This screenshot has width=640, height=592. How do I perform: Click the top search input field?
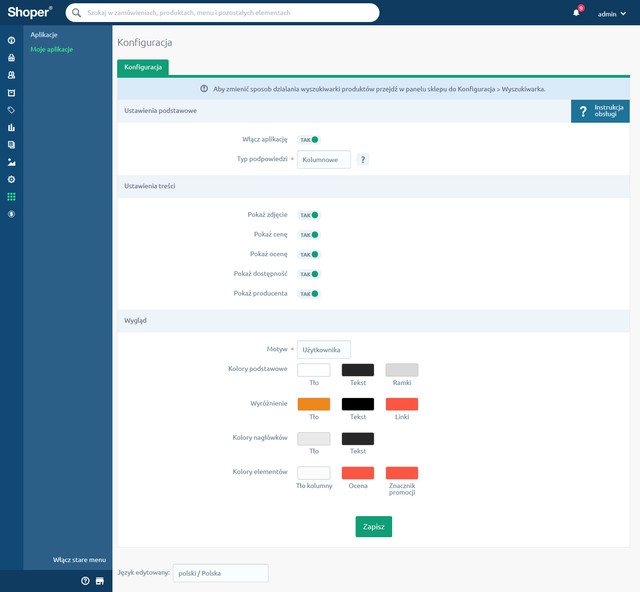pyautogui.click(x=223, y=13)
